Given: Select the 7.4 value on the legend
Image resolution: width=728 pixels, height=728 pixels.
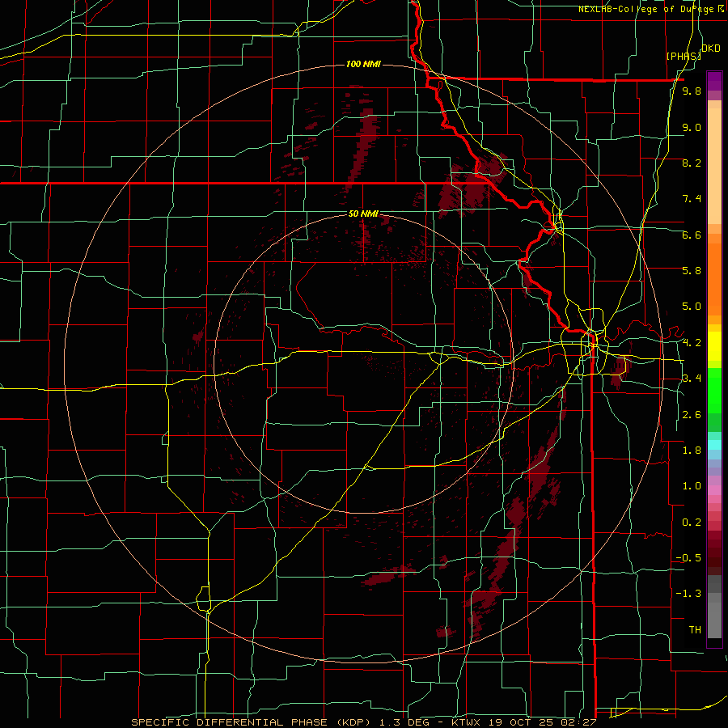Looking at the screenshot, I should (692, 199).
